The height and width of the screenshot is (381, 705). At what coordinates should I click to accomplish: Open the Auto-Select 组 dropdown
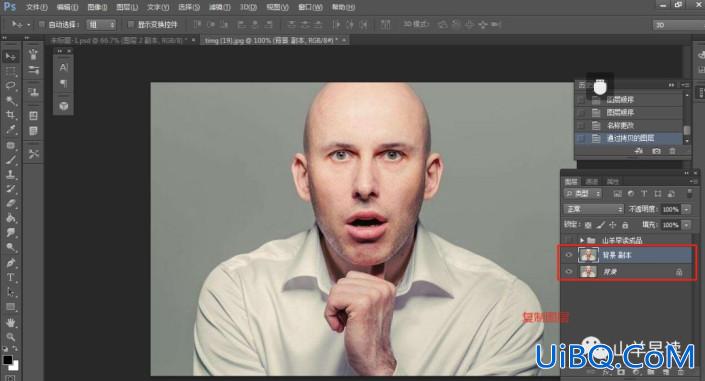[x=101, y=24]
